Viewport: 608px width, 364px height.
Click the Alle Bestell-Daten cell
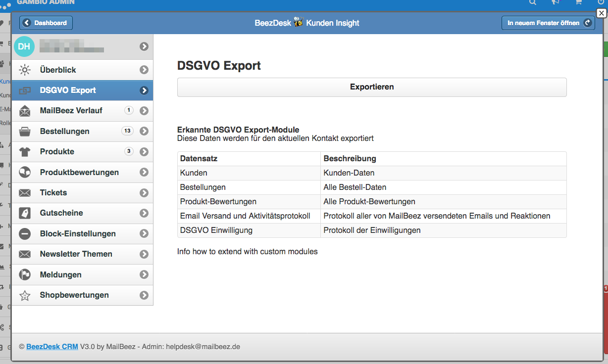click(x=444, y=187)
